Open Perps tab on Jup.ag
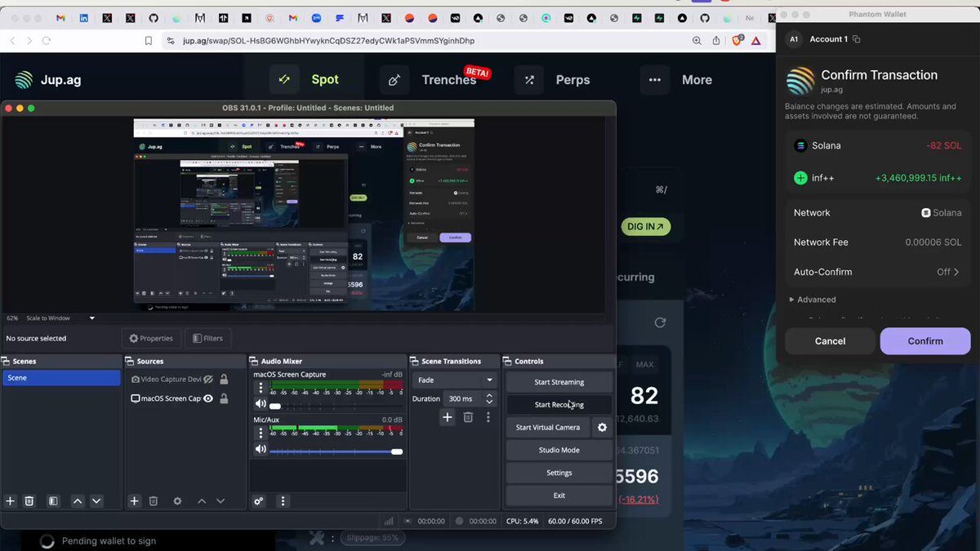Screen dimensions: 980x551 [554, 80]
